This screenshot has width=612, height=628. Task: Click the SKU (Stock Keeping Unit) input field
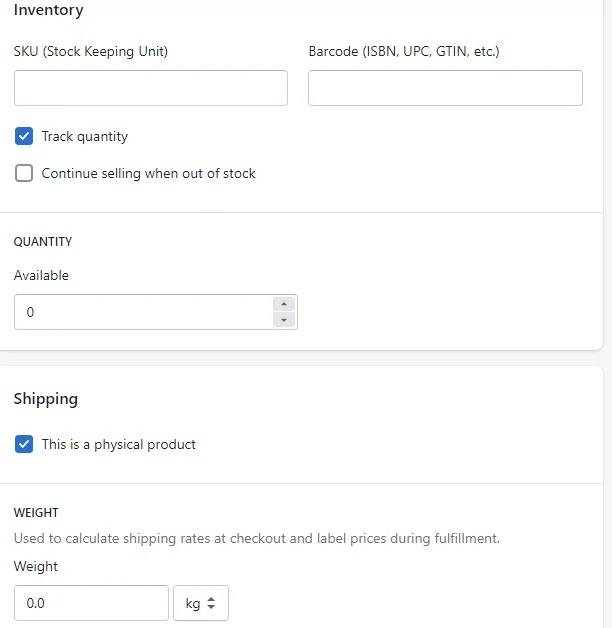tap(150, 88)
